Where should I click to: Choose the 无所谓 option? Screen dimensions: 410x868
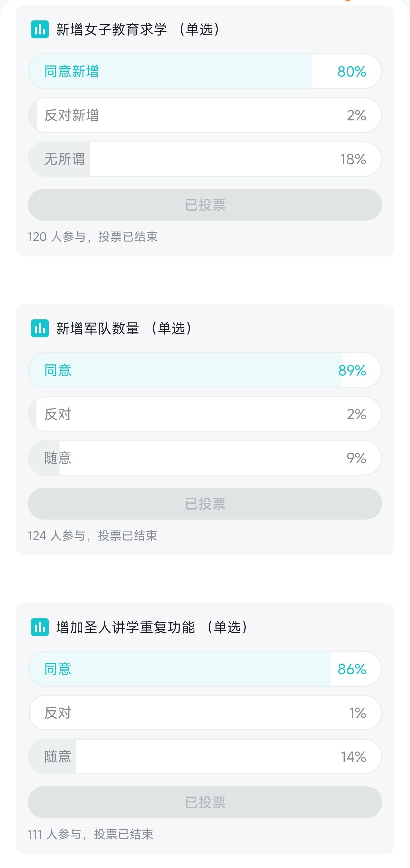coord(205,159)
